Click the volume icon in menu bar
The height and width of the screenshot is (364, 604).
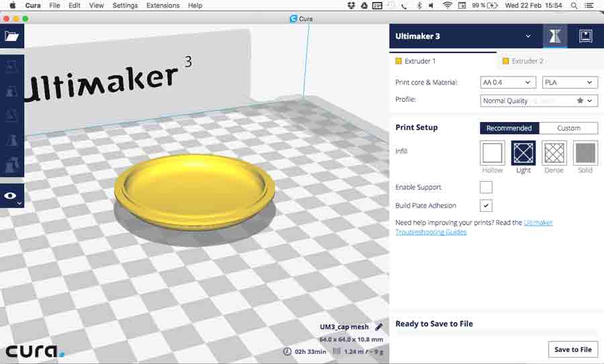432,5
